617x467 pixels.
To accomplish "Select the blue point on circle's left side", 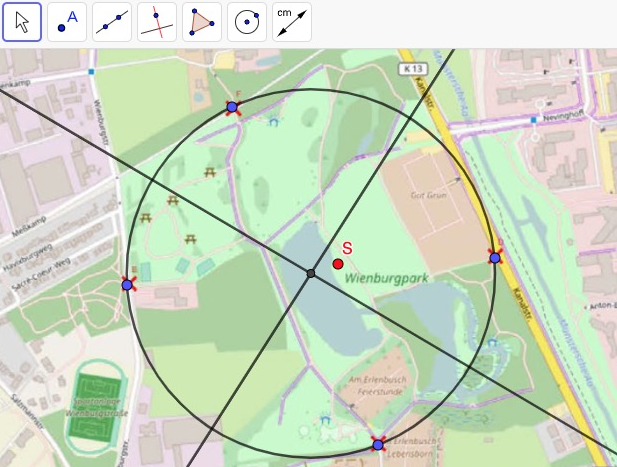I will coord(127,285).
